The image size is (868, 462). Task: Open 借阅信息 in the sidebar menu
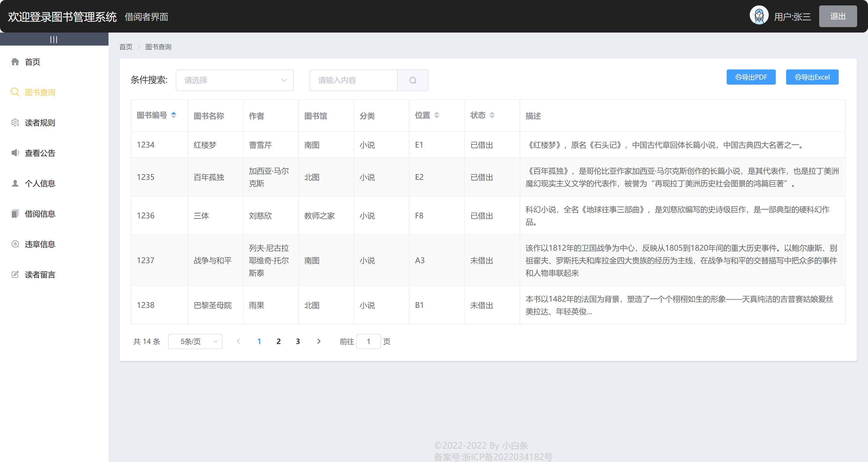pos(40,214)
